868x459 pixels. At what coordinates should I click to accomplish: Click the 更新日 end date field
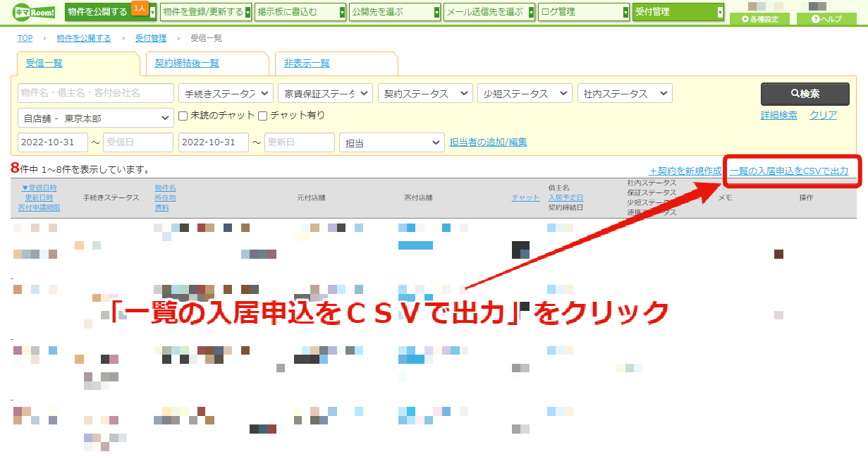[300, 142]
